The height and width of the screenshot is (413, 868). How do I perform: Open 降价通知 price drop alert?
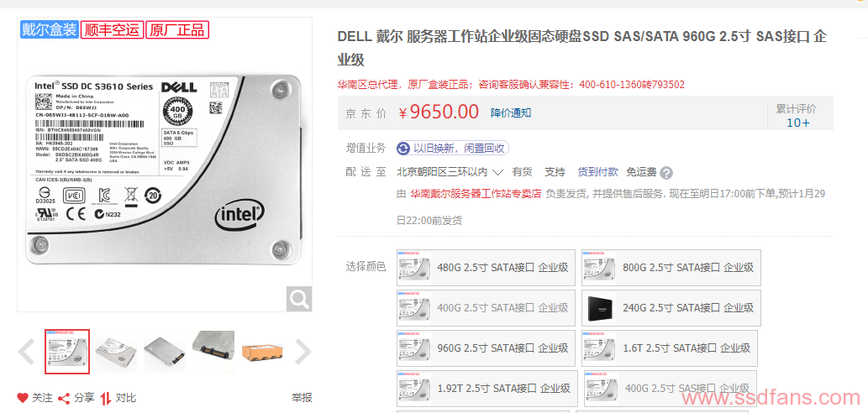[x=511, y=112]
